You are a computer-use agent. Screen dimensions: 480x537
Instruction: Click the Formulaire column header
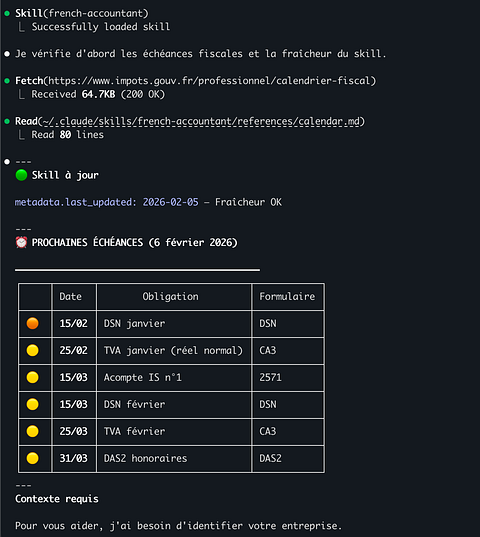(287, 296)
